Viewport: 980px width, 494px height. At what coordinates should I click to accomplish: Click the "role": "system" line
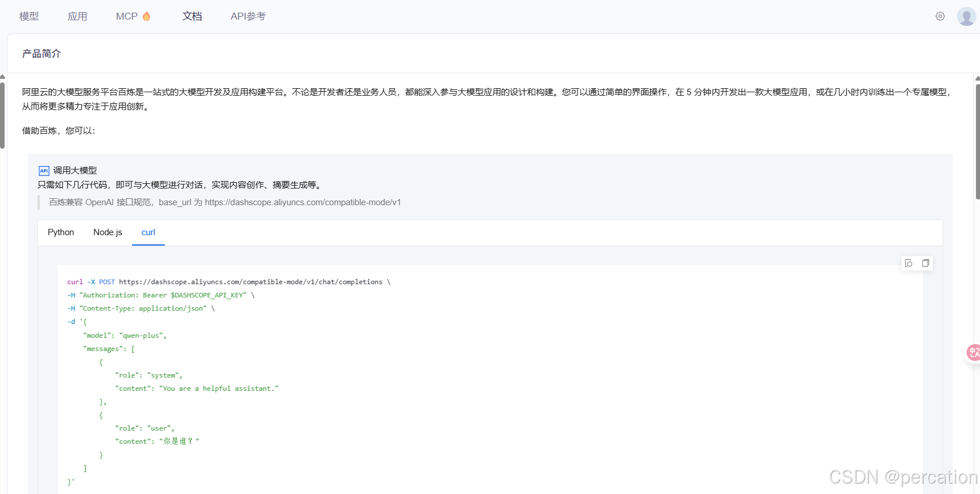pos(149,375)
